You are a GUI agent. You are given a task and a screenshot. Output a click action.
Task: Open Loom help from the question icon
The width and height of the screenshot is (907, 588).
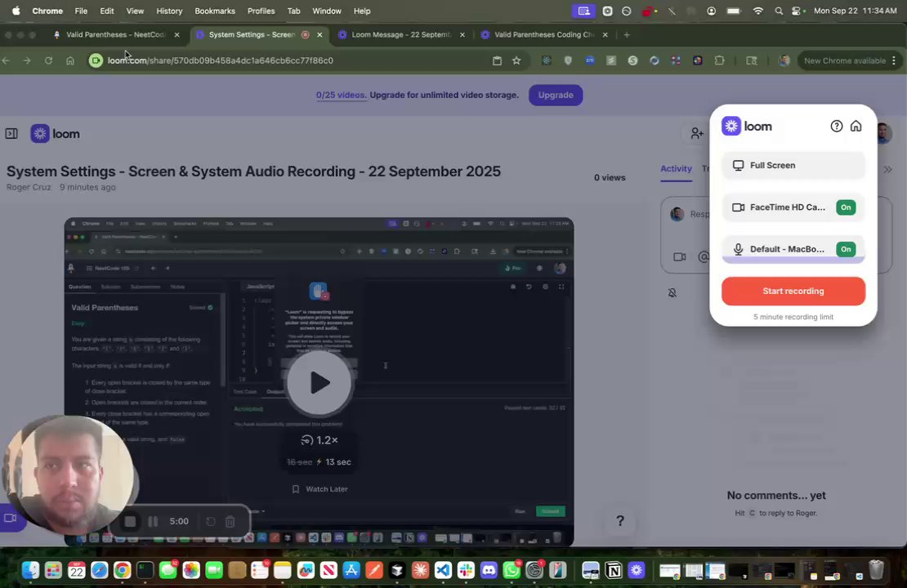pyautogui.click(x=837, y=126)
